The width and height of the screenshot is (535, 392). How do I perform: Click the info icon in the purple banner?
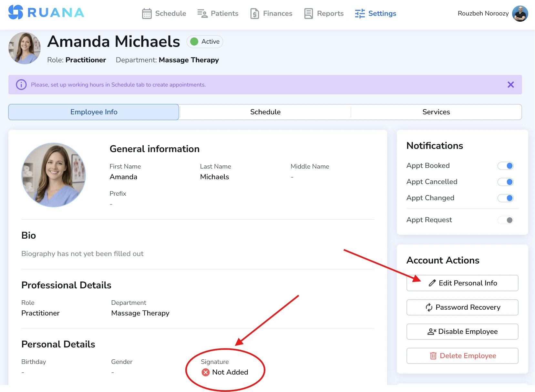(21, 85)
